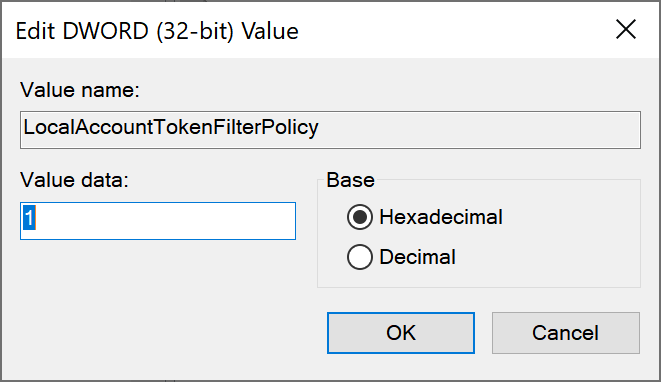The height and width of the screenshot is (382, 661).
Task: Click the 'Base' group box heading
Action: [x=350, y=180]
